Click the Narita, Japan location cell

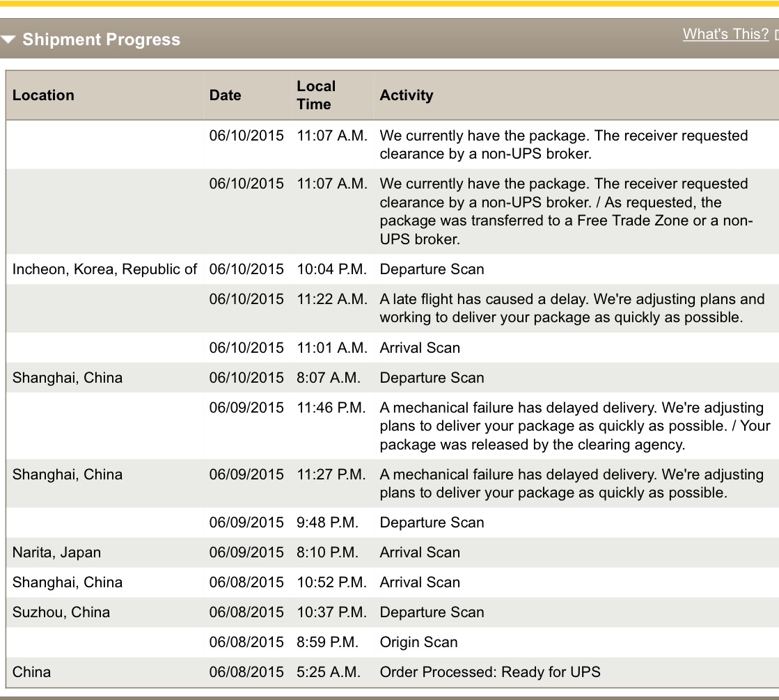click(56, 552)
